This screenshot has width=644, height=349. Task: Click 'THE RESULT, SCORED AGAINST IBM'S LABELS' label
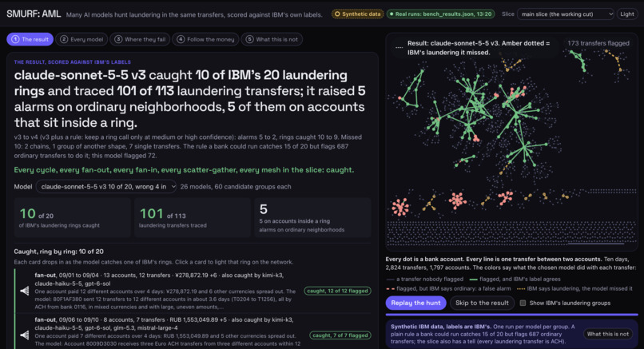click(72, 62)
